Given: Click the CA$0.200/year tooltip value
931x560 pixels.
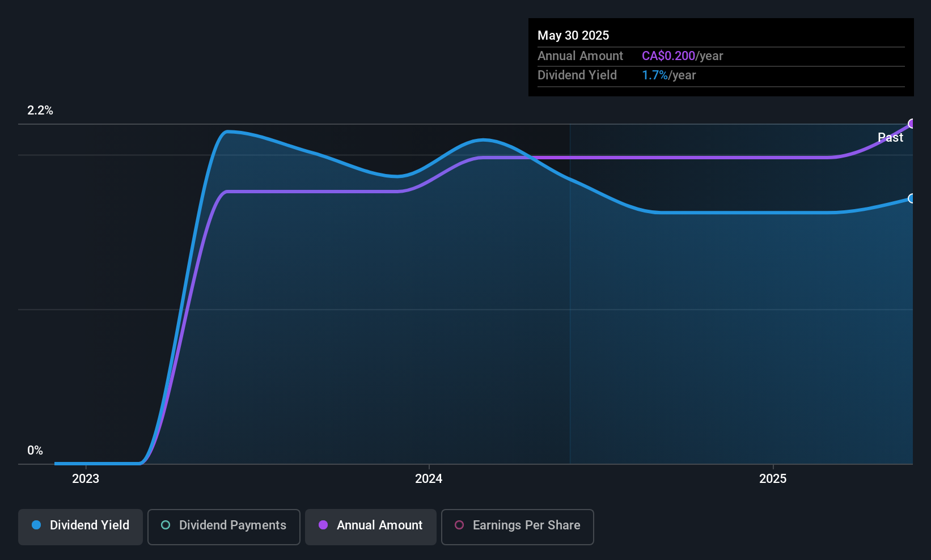Looking at the screenshot, I should (683, 56).
